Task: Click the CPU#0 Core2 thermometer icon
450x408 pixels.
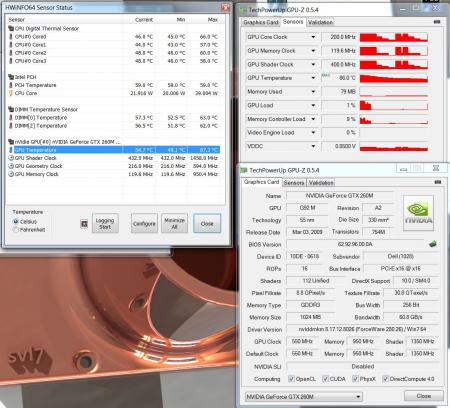Action: [x=11, y=53]
